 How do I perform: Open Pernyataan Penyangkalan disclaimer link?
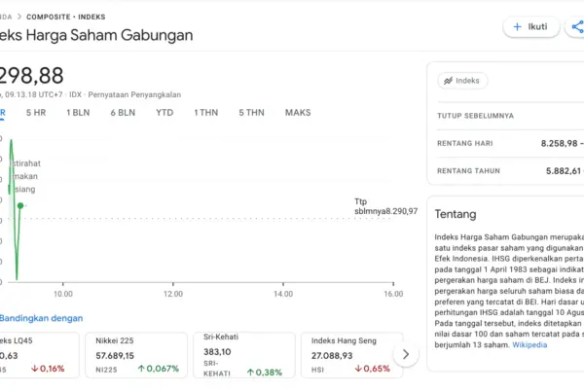click(x=134, y=94)
